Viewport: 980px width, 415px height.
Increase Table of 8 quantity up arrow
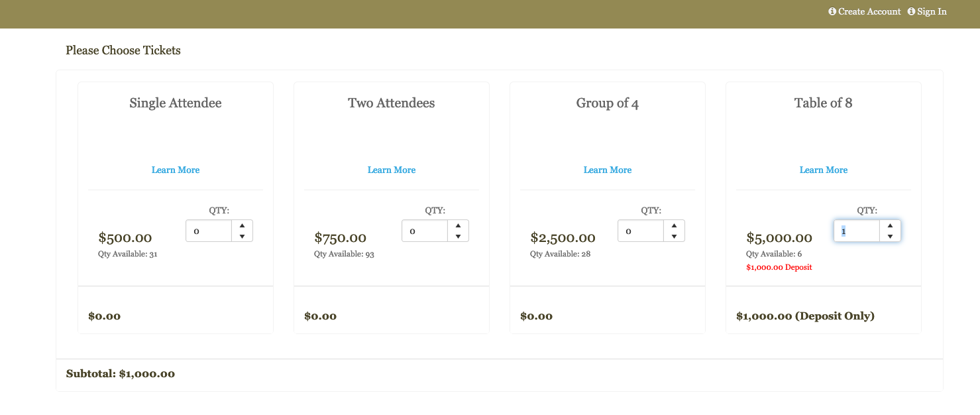[x=890, y=225]
